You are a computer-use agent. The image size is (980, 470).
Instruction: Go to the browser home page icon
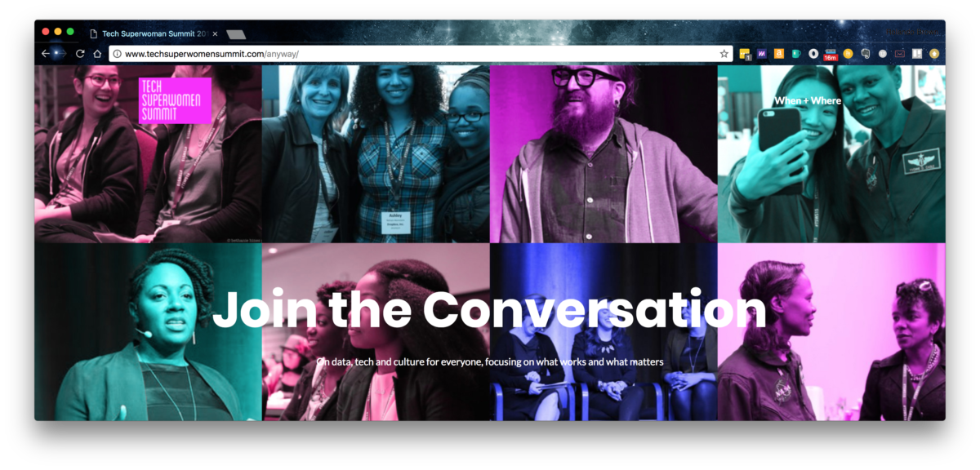tap(97, 54)
